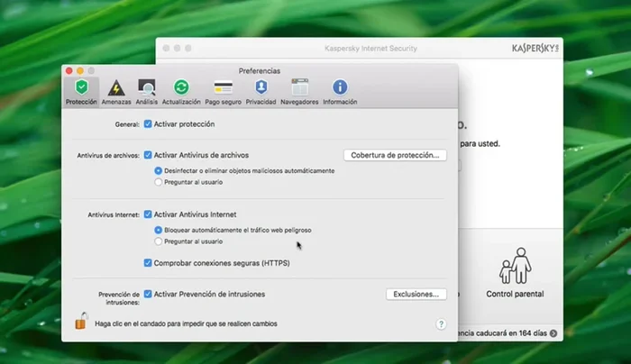The width and height of the screenshot is (631, 364).
Task: Open the Actualización update icon
Action: click(181, 88)
